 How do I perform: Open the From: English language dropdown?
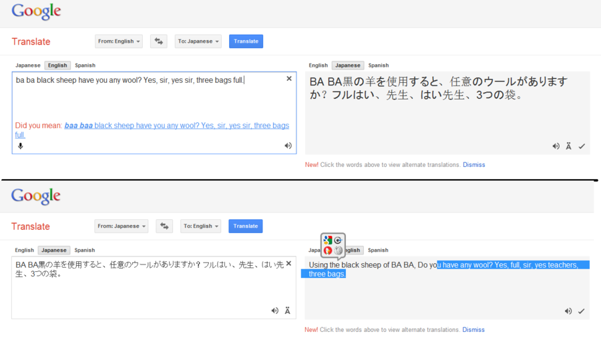(119, 41)
